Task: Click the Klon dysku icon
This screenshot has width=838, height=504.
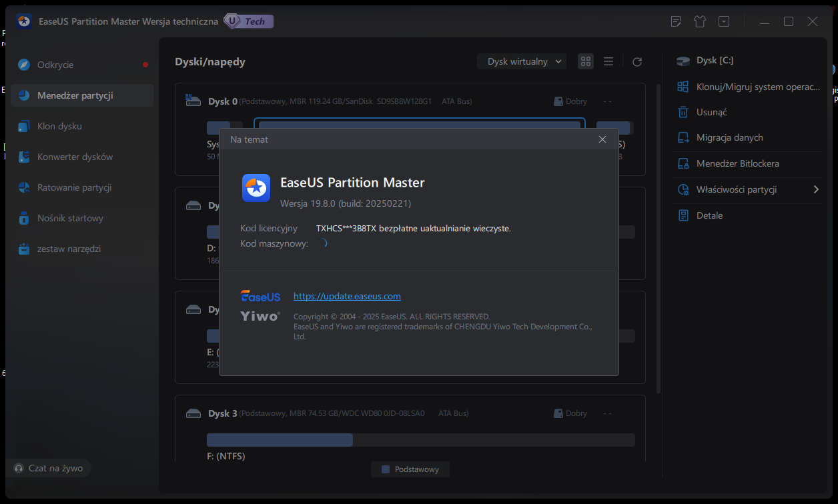Action: (x=24, y=126)
